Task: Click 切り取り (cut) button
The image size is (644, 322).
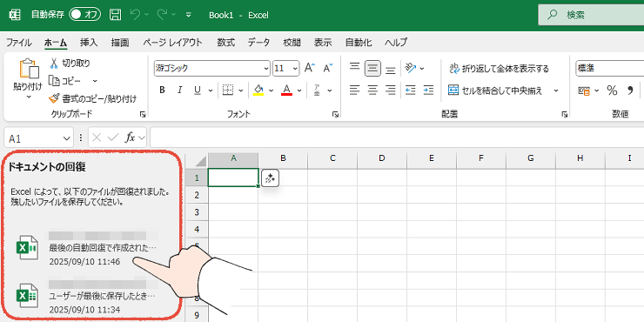Action: click(70, 64)
